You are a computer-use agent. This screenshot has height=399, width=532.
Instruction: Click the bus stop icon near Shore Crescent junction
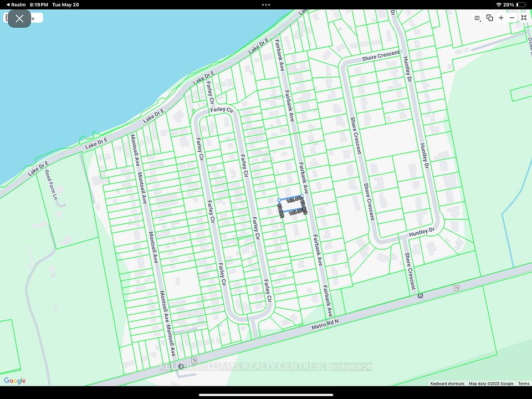tap(421, 295)
